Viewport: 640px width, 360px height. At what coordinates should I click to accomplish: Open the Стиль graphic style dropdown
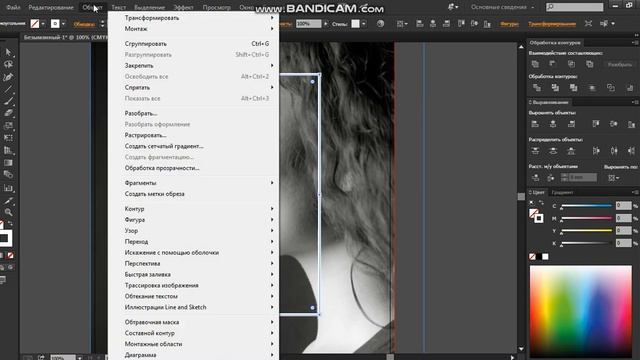pos(364,24)
